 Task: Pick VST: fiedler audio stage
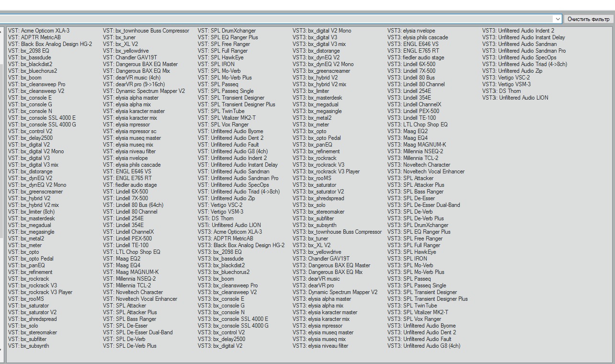130,185
